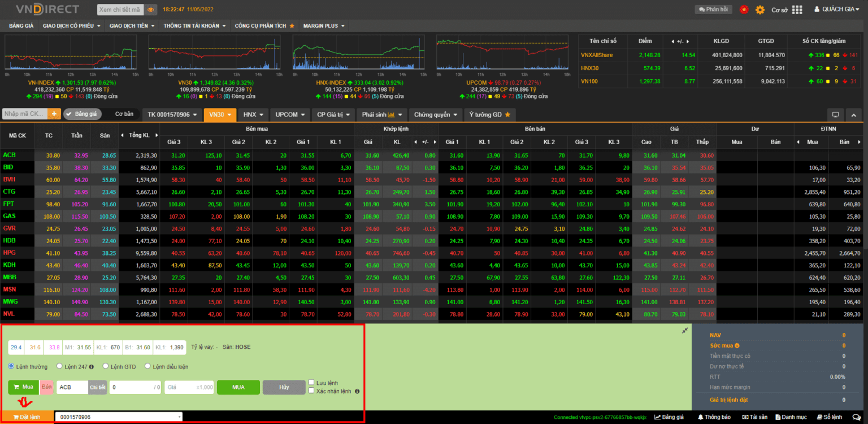Click the star tab Ý tưởng GD
The width and height of the screenshot is (868, 424).
490,114
